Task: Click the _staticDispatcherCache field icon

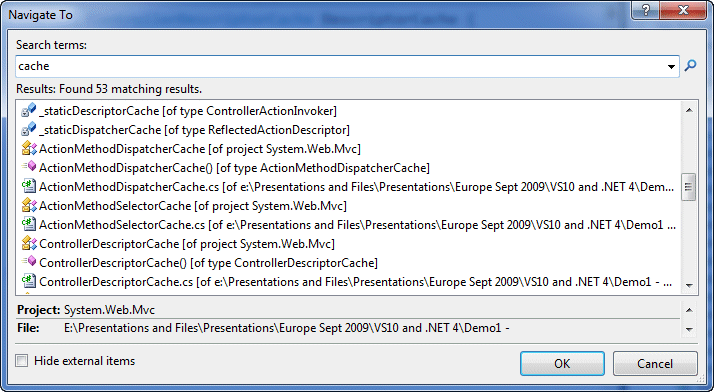Action: (x=29, y=130)
